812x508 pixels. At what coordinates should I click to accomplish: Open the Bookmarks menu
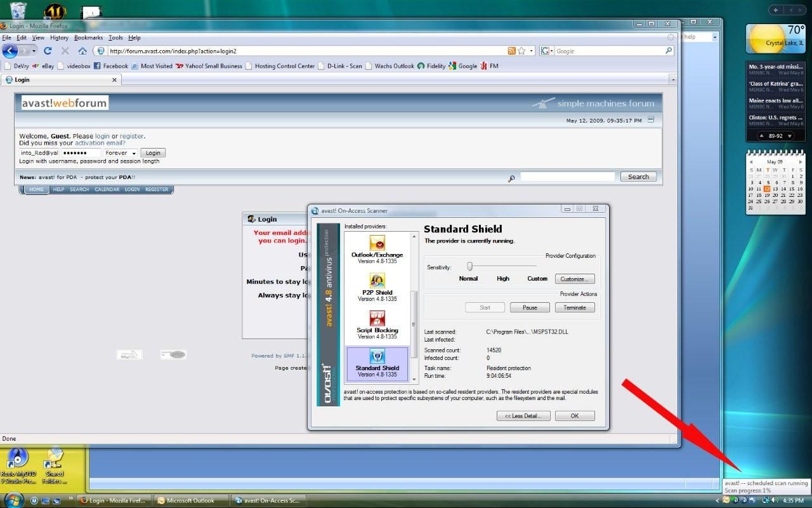tap(88, 38)
